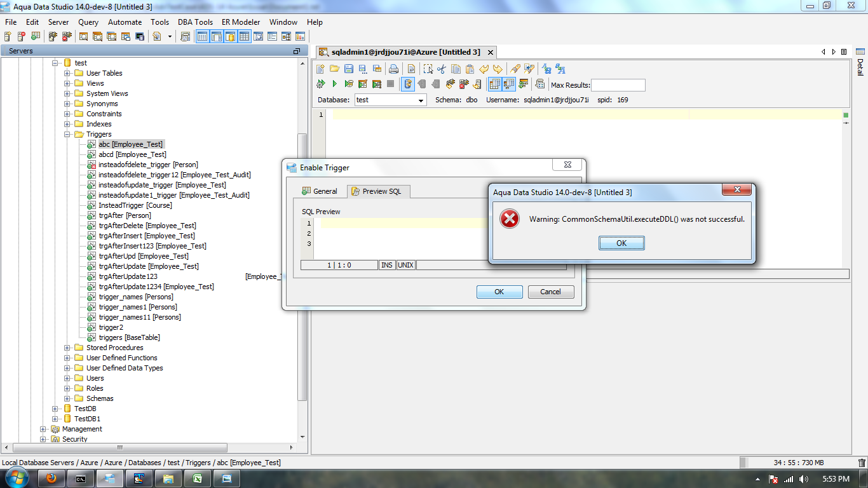Click Cancel in the Enable Trigger dialog
The image size is (868, 488).
551,292
